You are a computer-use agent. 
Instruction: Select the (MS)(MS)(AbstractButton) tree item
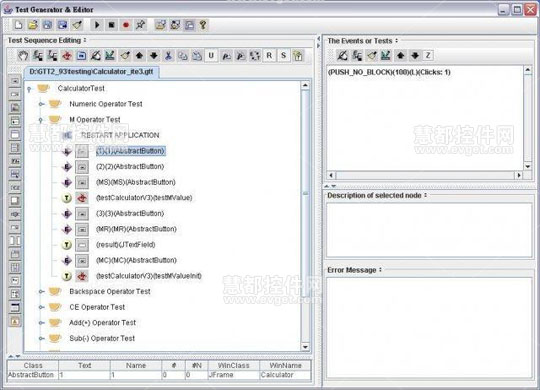point(136,182)
